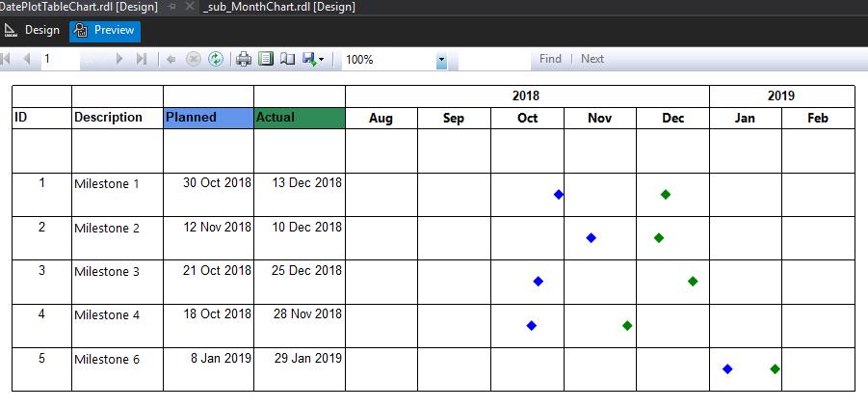The height and width of the screenshot is (408, 868).
Task: Click the Jan month header
Action: click(x=745, y=119)
